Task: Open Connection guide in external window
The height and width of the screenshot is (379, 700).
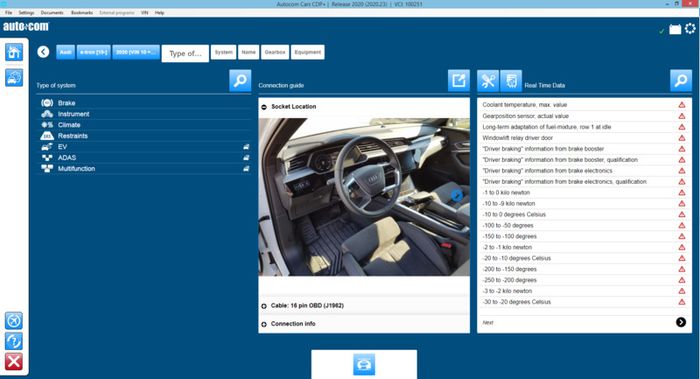Action: [458, 81]
